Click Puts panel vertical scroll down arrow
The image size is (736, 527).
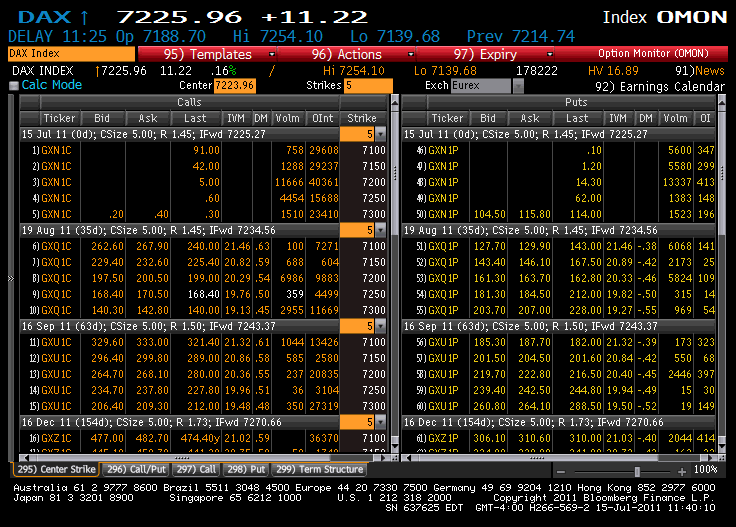(722, 446)
